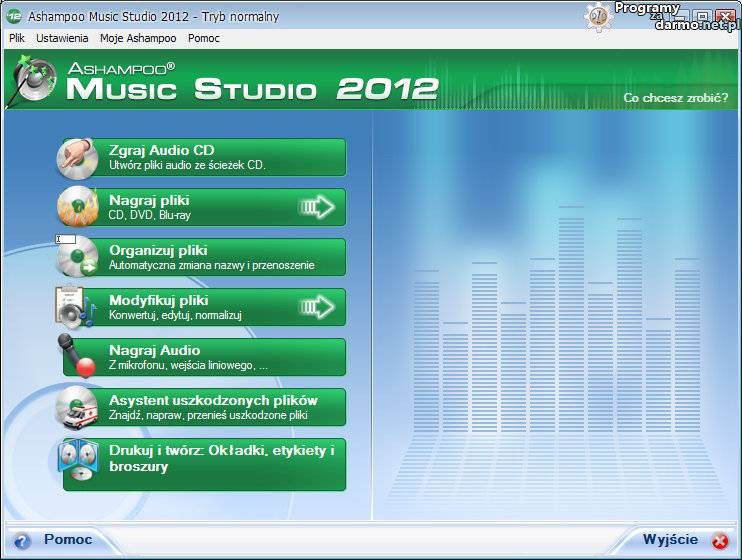This screenshot has width=742, height=560.
Task: Open Asystent uszkodzonych plików
Action: 204,407
